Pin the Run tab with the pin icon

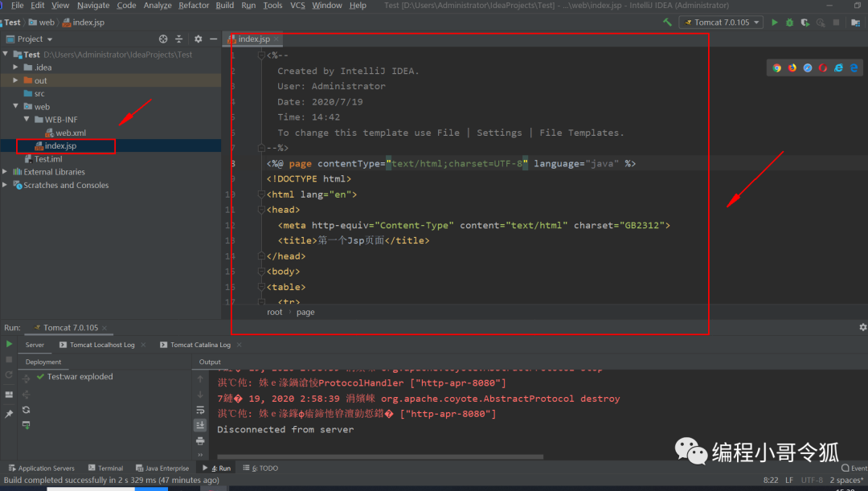(x=9, y=414)
